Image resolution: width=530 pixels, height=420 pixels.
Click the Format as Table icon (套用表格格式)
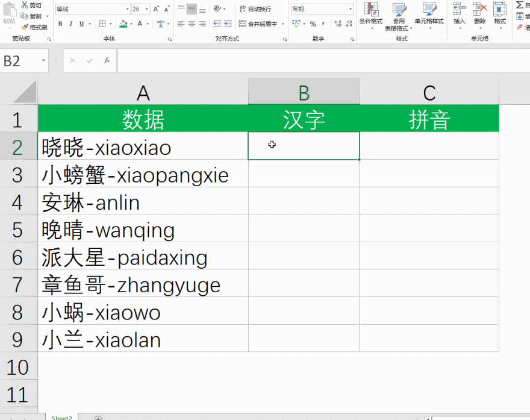[399, 10]
